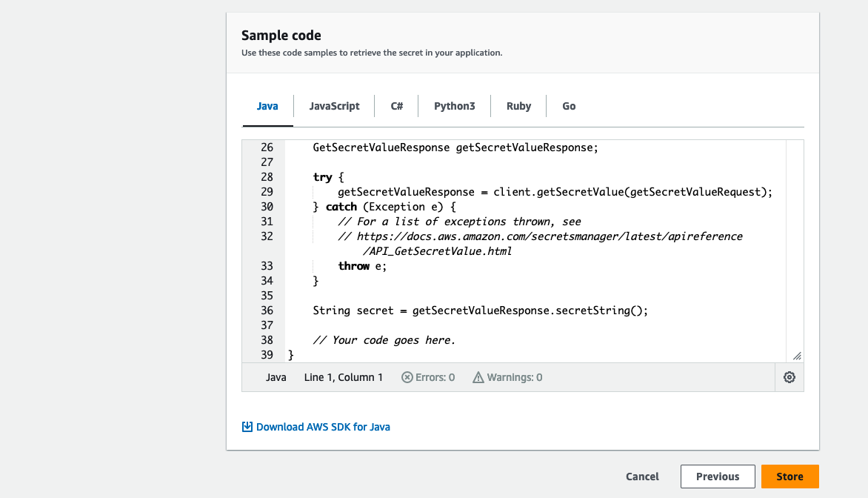Screen dimensions: 868x498
Task: Go back with the Previous button
Action: click(717, 477)
